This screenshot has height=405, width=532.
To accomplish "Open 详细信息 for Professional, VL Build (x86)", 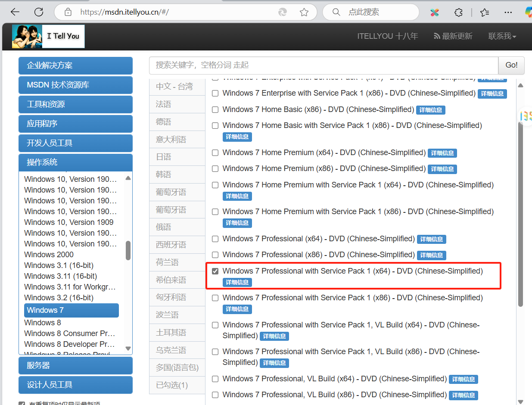I will pos(464,395).
